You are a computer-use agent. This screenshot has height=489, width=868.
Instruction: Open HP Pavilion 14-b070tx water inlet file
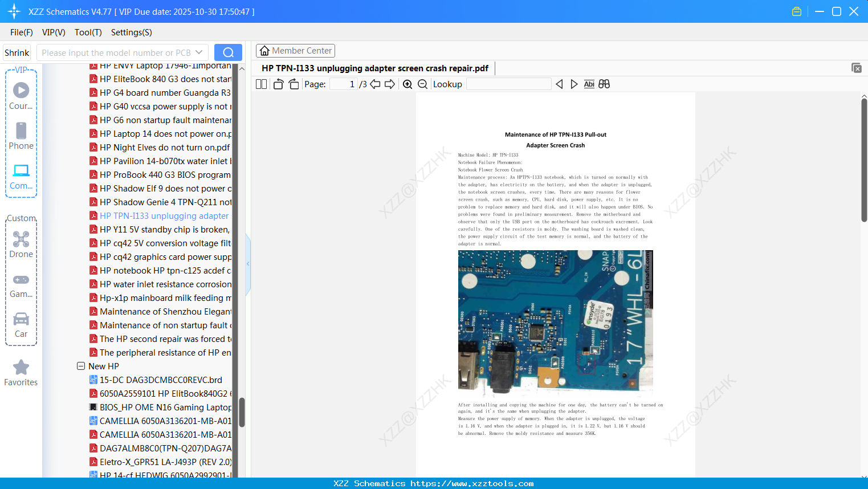pyautogui.click(x=161, y=161)
